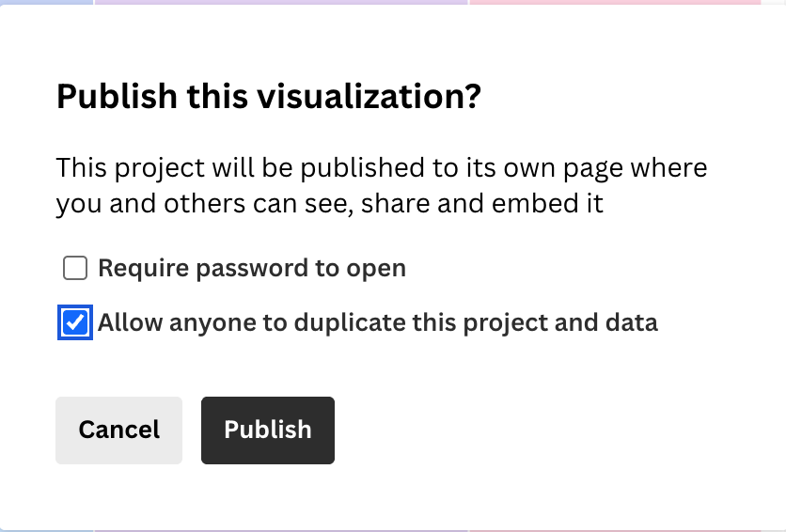Dismiss dialog using the grey Cancel button
Screen dimensions: 786x532
point(118,430)
